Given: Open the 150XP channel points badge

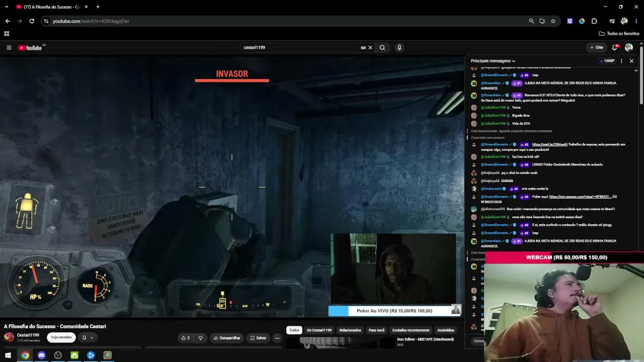Looking at the screenshot, I should tap(607, 61).
